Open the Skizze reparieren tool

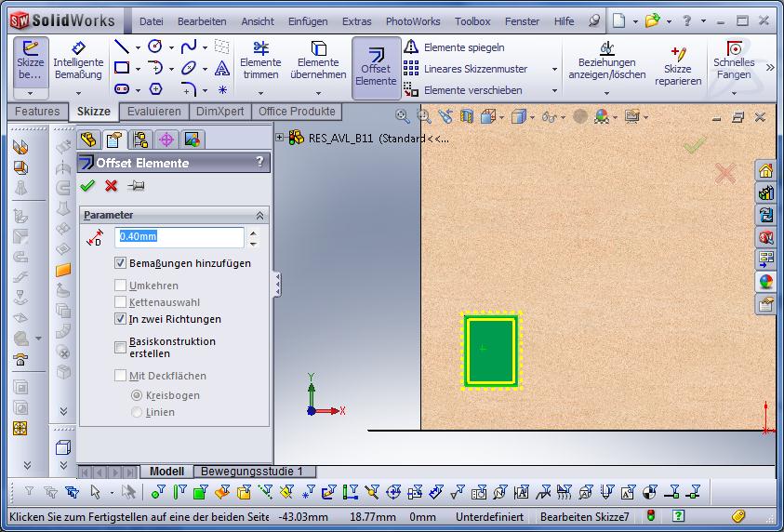pyautogui.click(x=677, y=63)
